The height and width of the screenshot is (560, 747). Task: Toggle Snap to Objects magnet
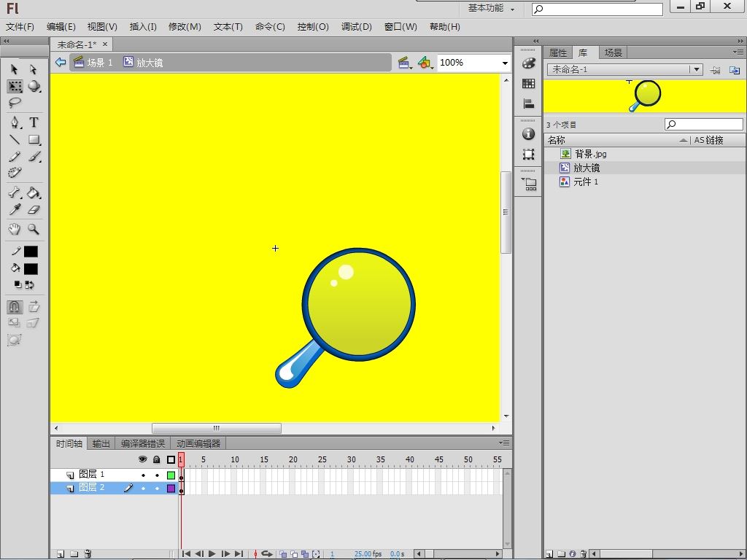coord(15,306)
